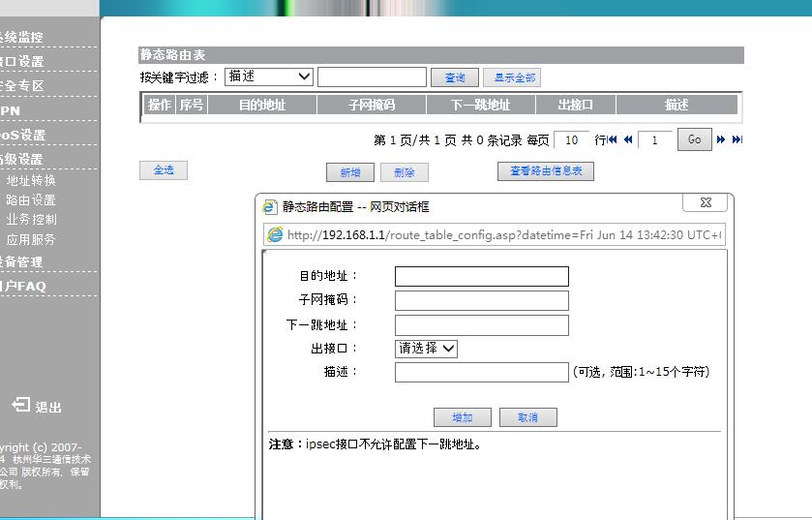Open 用户FAQ menu in sidebar

[x=23, y=286]
